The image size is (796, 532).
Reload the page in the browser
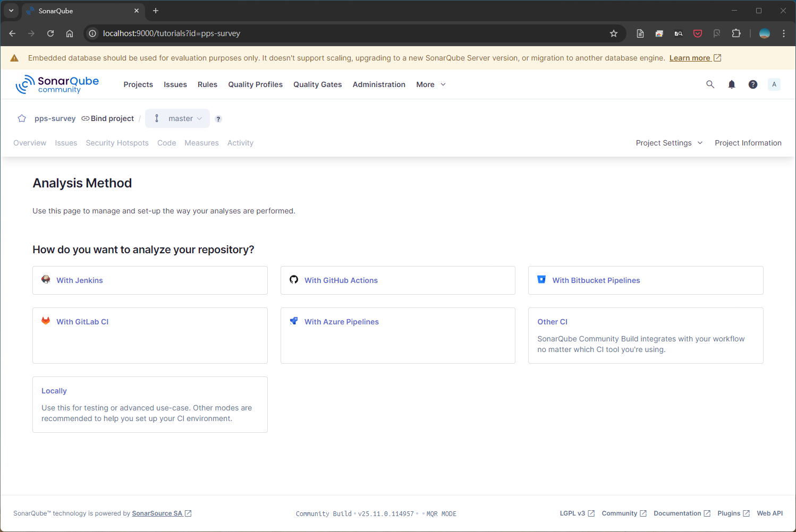pyautogui.click(x=50, y=33)
